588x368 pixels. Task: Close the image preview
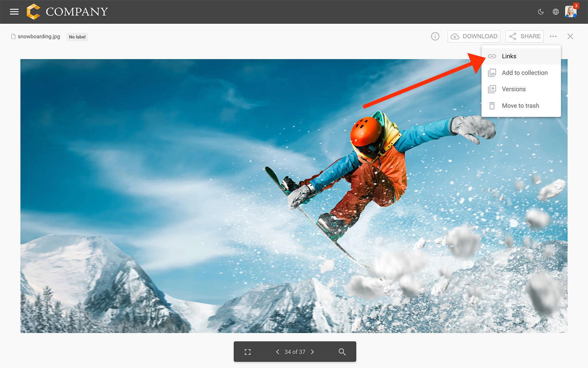(x=570, y=36)
